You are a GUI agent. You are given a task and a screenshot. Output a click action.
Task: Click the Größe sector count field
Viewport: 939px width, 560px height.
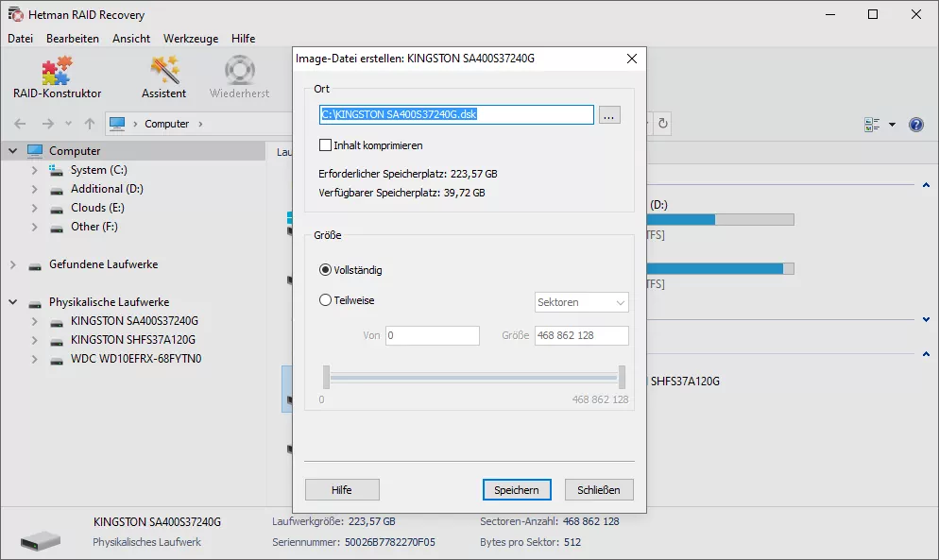tap(582, 335)
